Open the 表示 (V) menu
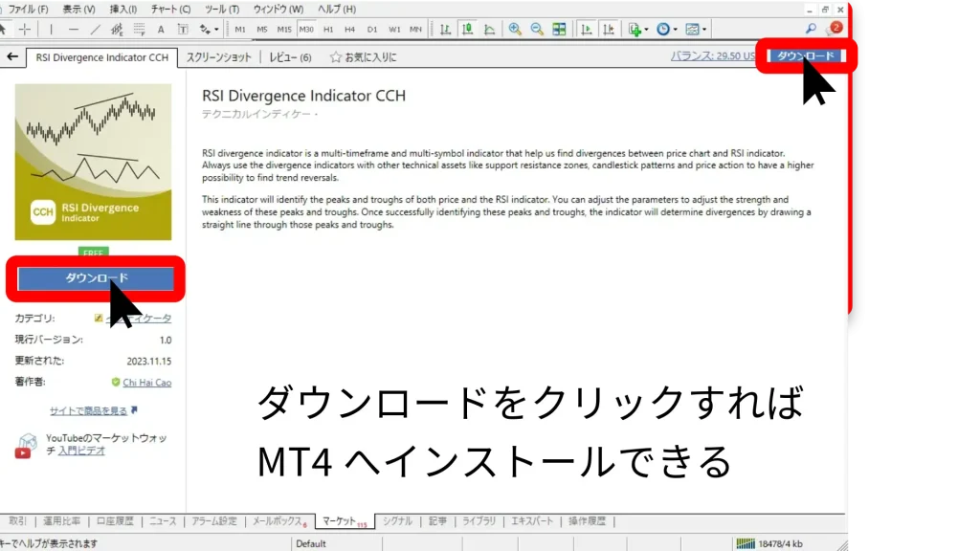The width and height of the screenshot is (980, 551). pos(78,10)
